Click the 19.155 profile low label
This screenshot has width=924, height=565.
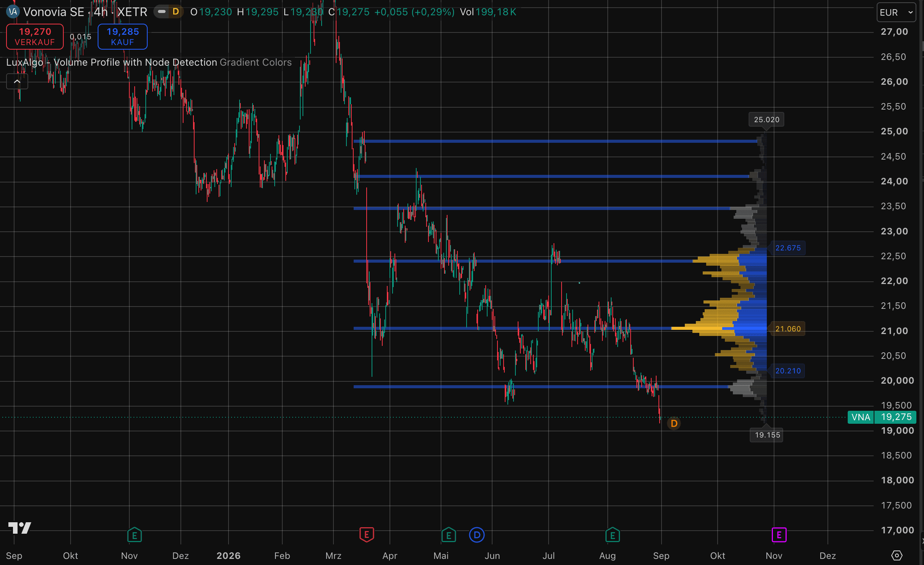pos(767,435)
